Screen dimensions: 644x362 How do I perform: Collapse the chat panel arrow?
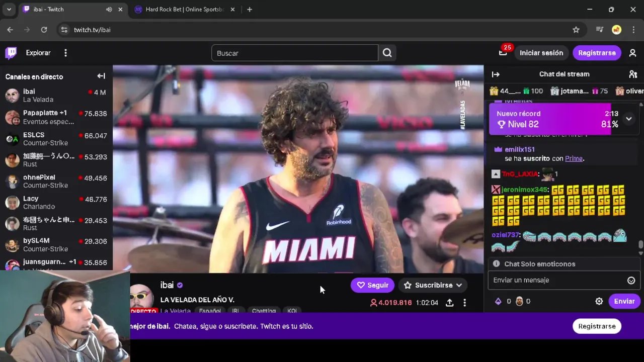[496, 74]
